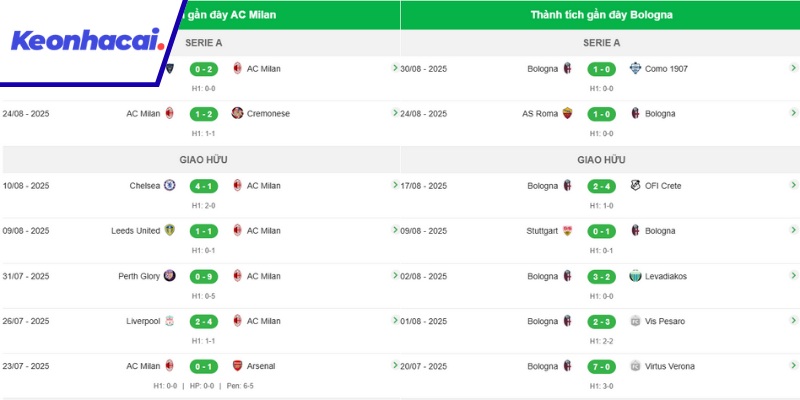Click the Chelsea club crest
Screen dimensions: 800x400
click(x=170, y=185)
